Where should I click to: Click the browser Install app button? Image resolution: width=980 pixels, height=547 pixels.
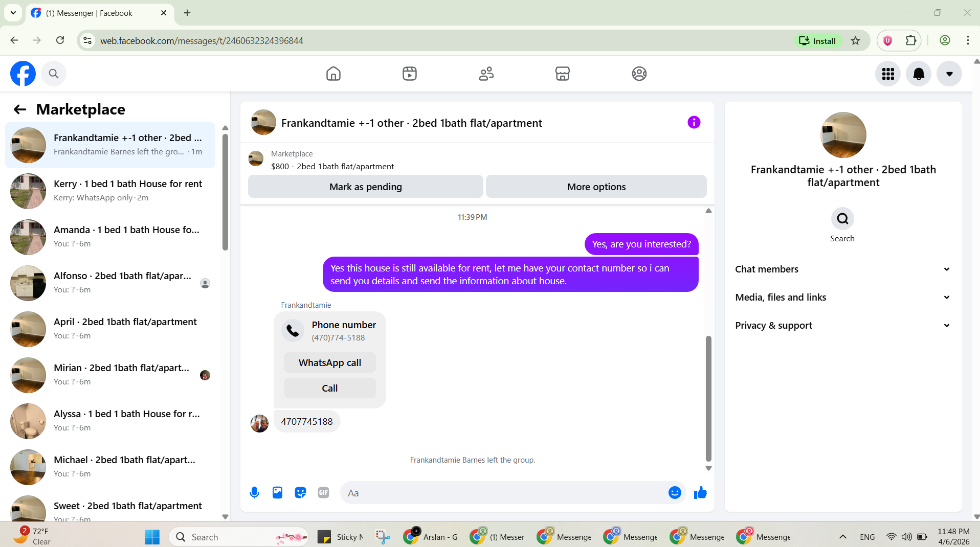[x=817, y=41]
